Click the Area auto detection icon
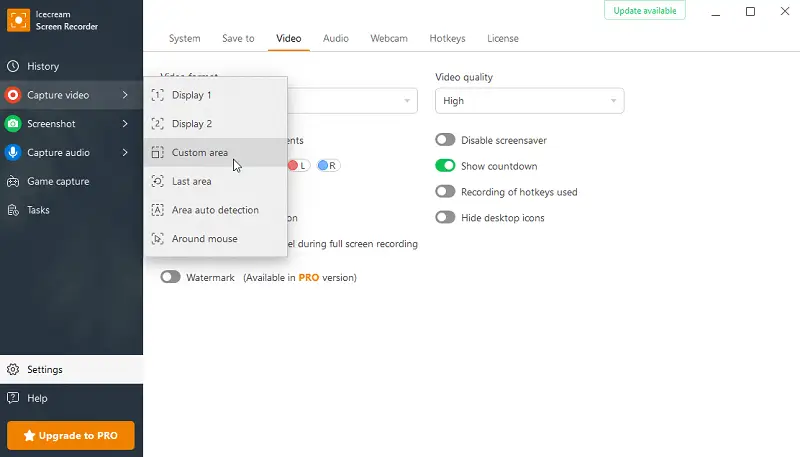The image size is (800, 457). pyautogui.click(x=158, y=210)
